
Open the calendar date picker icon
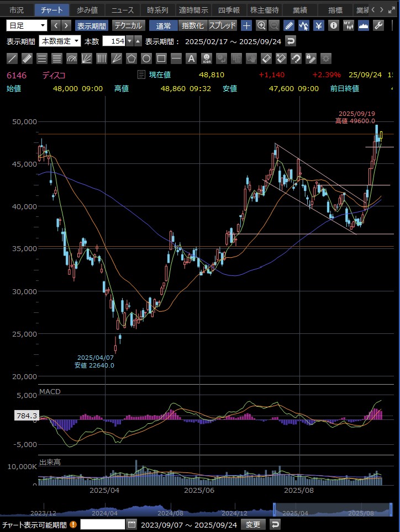[131, 524]
